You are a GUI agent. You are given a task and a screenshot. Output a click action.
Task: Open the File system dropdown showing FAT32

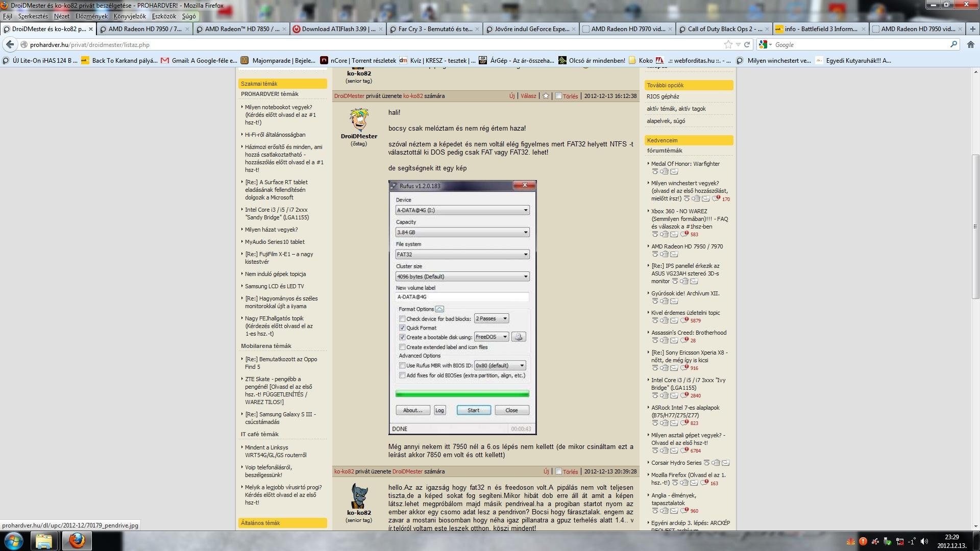(462, 254)
